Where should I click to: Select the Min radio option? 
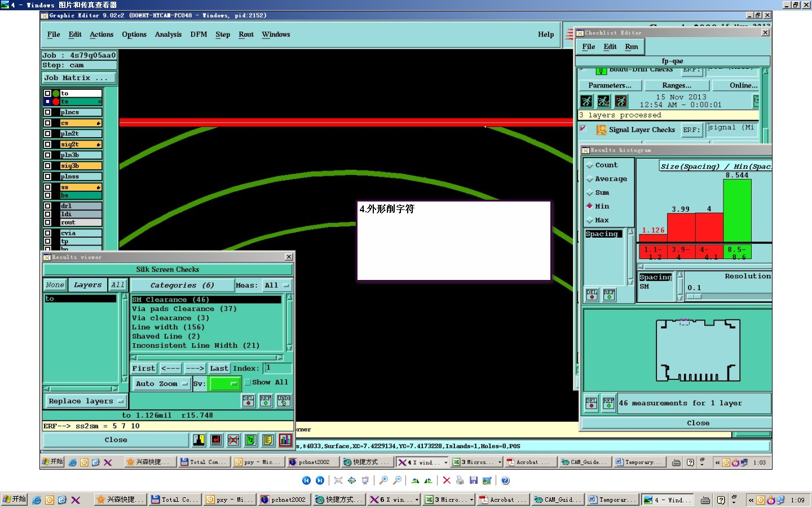[590, 206]
